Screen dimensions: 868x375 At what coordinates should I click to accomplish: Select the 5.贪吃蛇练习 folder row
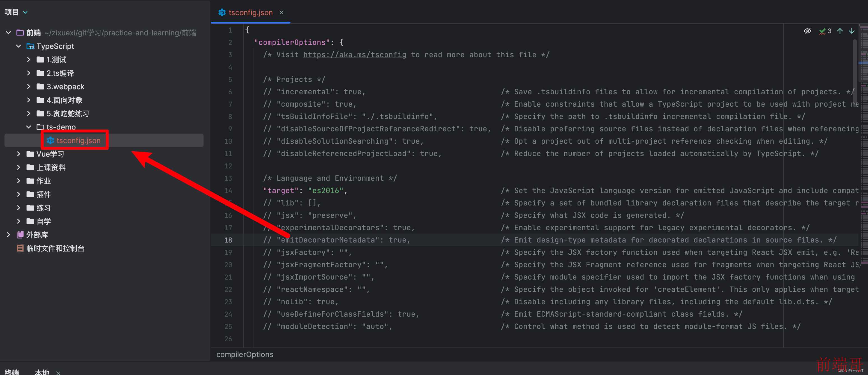click(104, 114)
